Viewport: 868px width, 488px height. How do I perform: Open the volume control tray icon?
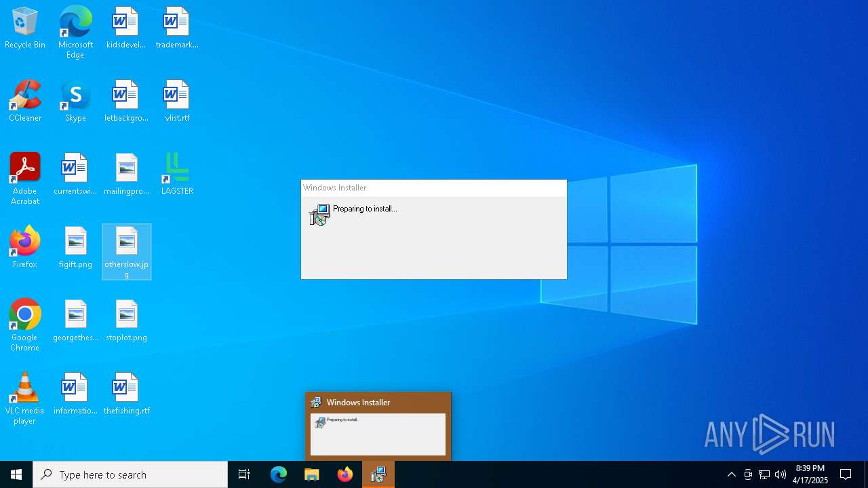coord(781,474)
